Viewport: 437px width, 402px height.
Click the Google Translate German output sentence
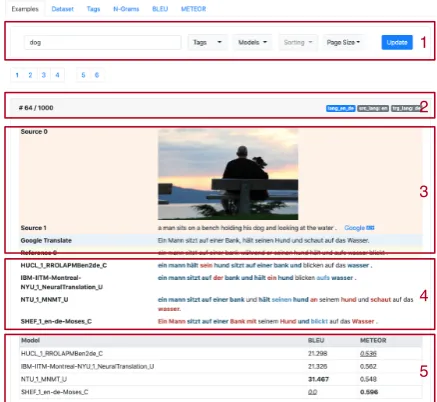click(x=263, y=241)
